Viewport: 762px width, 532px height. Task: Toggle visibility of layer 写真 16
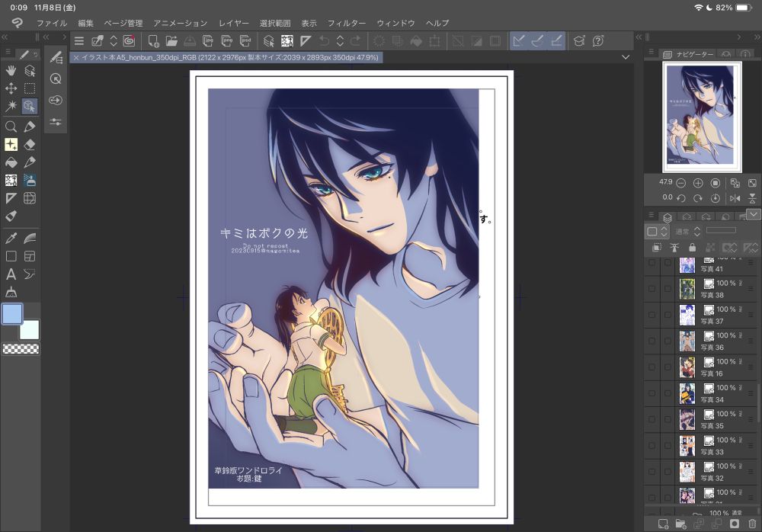pos(652,367)
